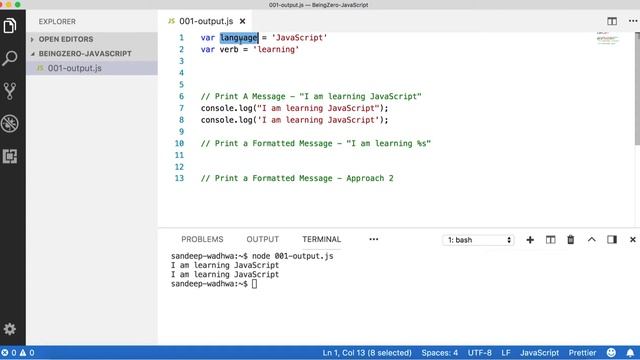Click errors and warnings count in status bar
The height and width of the screenshot is (360, 640).
pyautogui.click(x=18, y=353)
